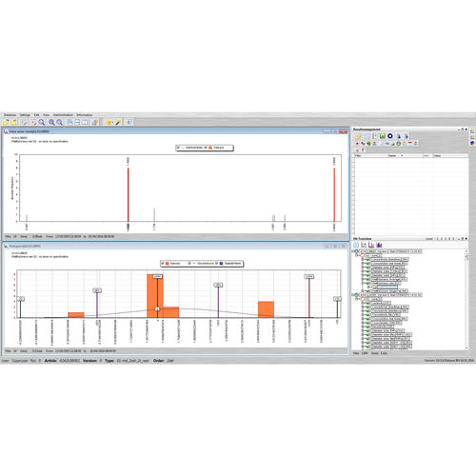
Task: Click the blue ring icon in result panel
Action: (390, 136)
